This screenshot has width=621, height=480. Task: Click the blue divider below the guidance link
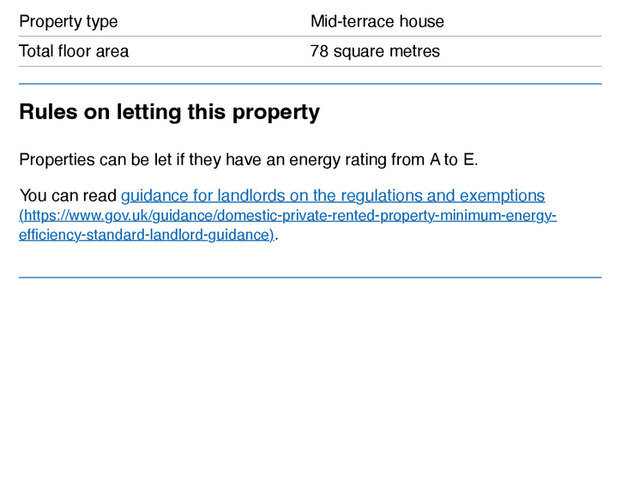point(310,277)
